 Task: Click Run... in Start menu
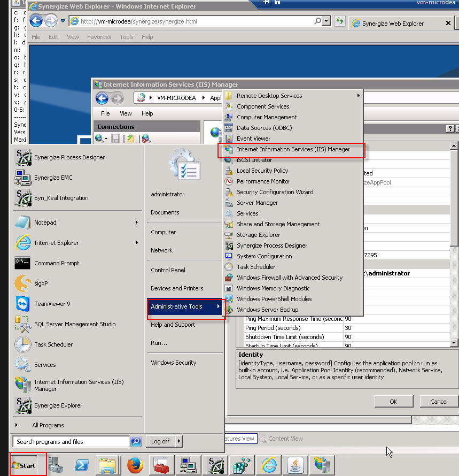click(x=159, y=343)
